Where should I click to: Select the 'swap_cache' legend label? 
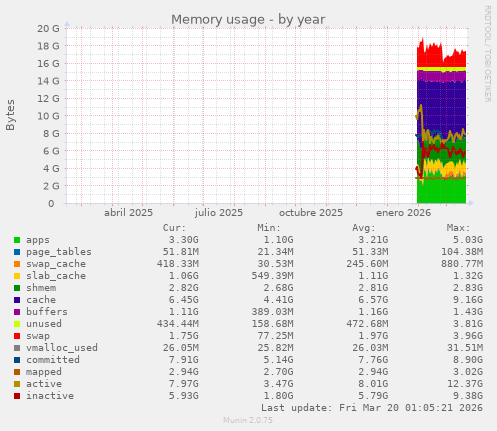point(56,264)
